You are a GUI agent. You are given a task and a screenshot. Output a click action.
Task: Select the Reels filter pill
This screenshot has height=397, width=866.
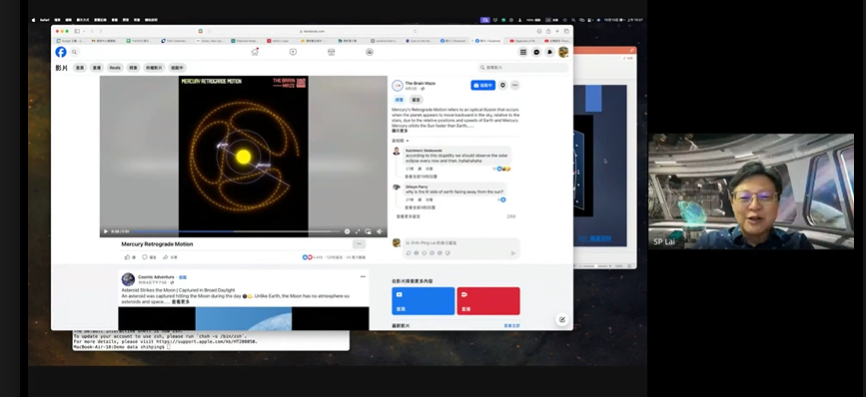tap(115, 67)
